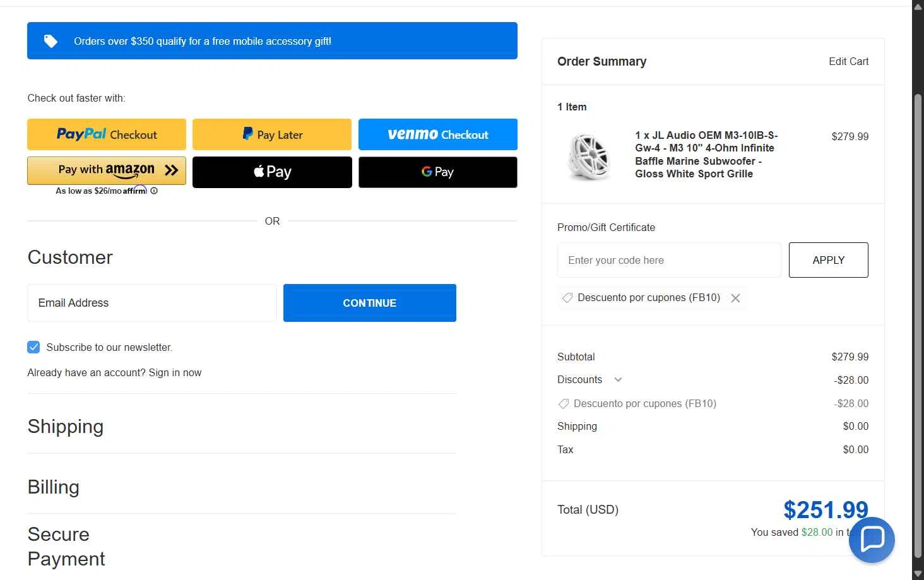Click the Subtotal $279.99 value
The height and width of the screenshot is (580, 924).
point(850,357)
